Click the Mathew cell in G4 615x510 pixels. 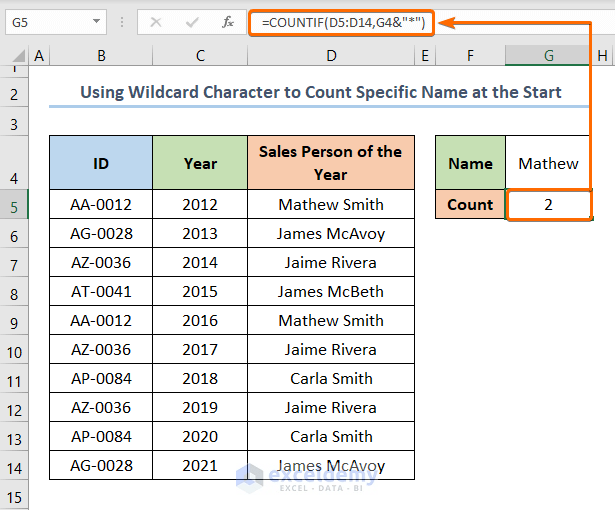tap(548, 163)
